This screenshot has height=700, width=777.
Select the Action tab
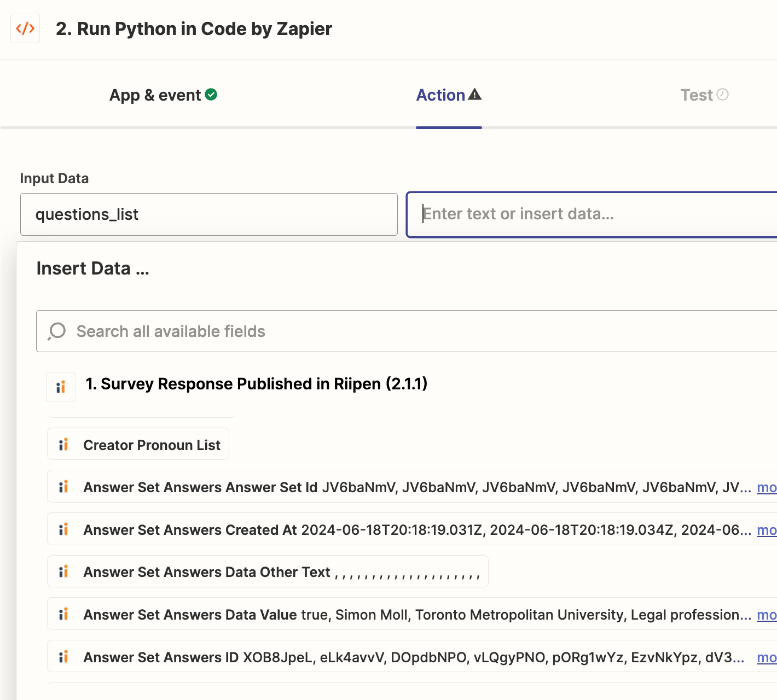(449, 95)
